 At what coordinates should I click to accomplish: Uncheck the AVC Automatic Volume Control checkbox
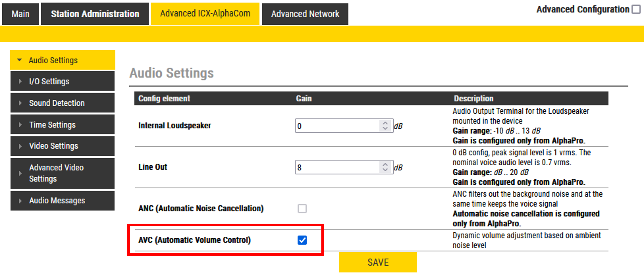[302, 240]
